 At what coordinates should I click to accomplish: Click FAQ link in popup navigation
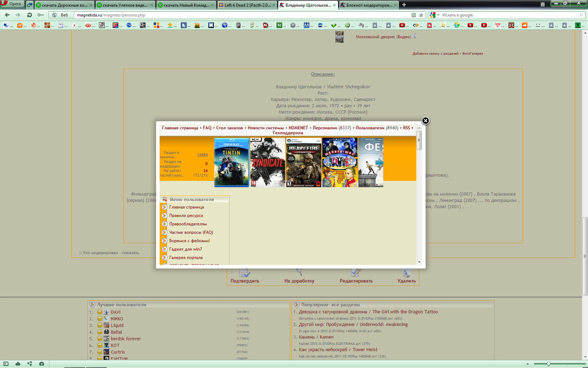click(207, 128)
